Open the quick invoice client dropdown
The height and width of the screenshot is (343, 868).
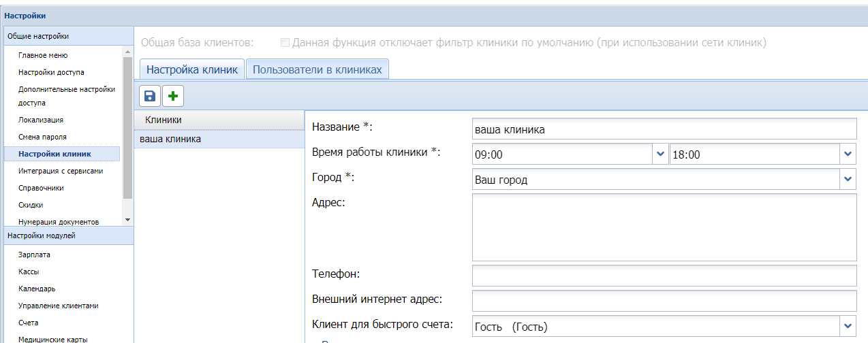point(848,326)
